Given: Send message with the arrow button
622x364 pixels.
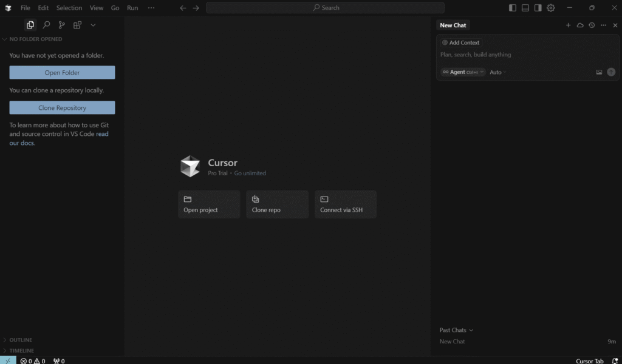Looking at the screenshot, I should (611, 72).
